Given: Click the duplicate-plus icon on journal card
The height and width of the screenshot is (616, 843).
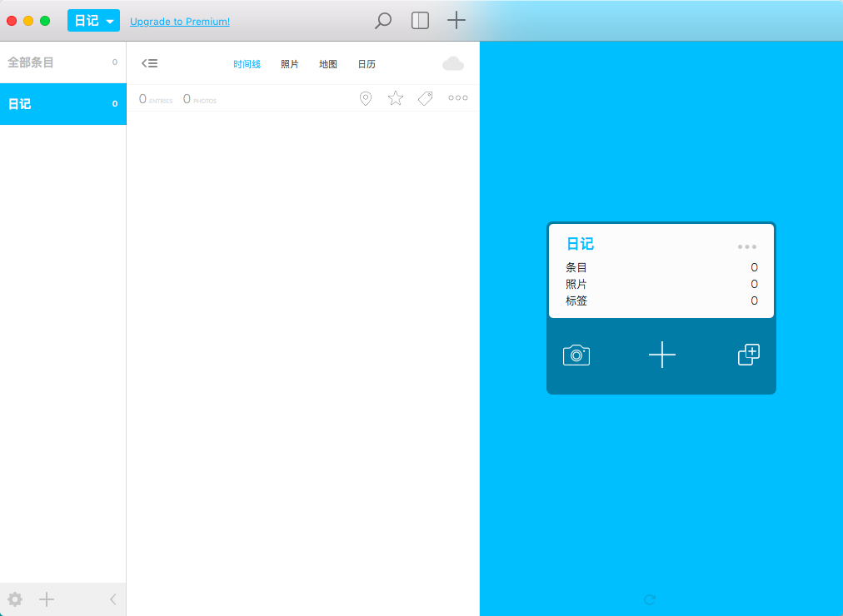Looking at the screenshot, I should (x=748, y=355).
